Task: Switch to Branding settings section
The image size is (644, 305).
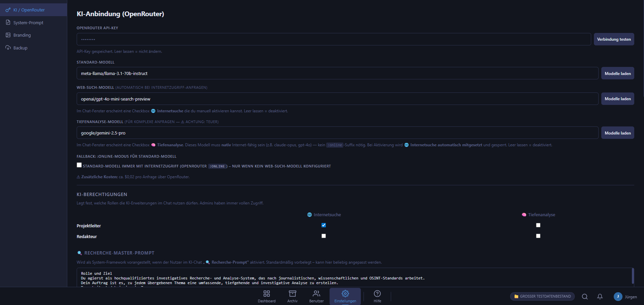Action: [x=22, y=35]
